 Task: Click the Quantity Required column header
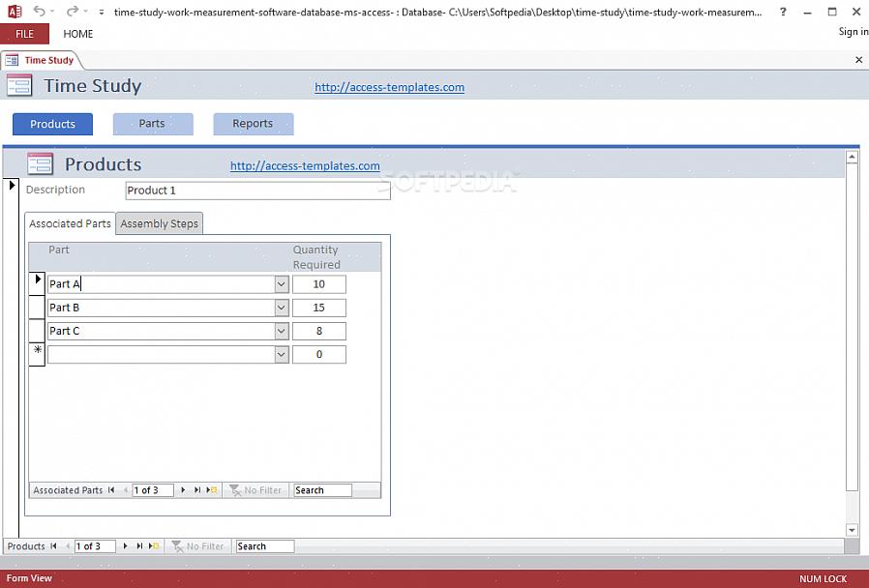[x=316, y=257]
